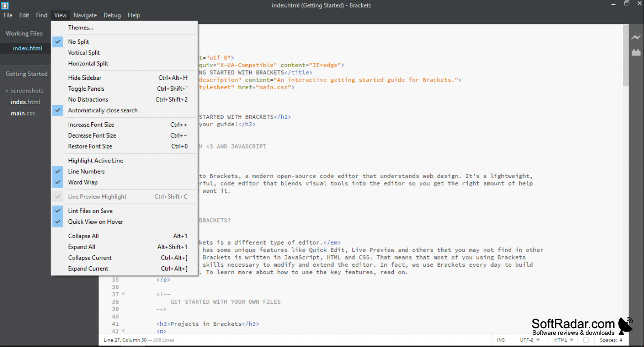Viewport: 644px width, 347px height.
Task: Enable Highlight Active Line
Action: [x=124, y=161]
